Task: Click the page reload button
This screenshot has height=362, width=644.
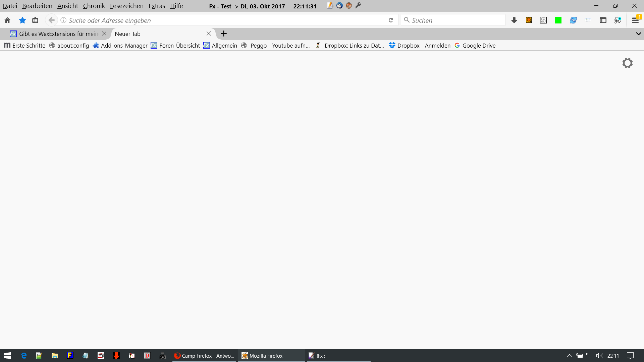Action: pyautogui.click(x=391, y=20)
